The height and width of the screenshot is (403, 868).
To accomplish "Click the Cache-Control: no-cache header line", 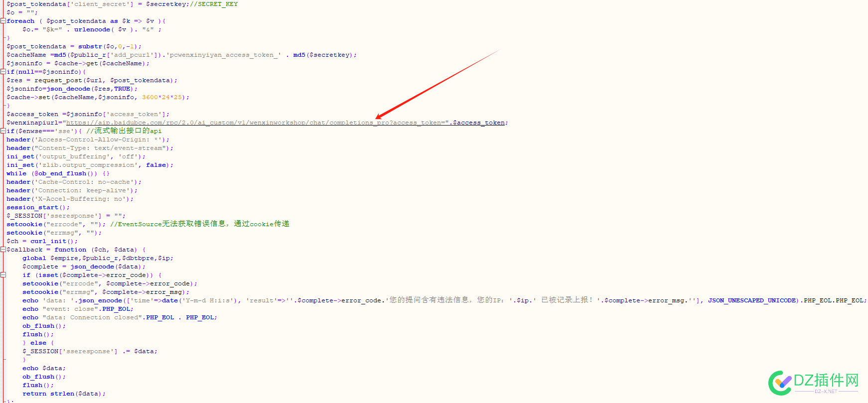I will pyautogui.click(x=74, y=182).
